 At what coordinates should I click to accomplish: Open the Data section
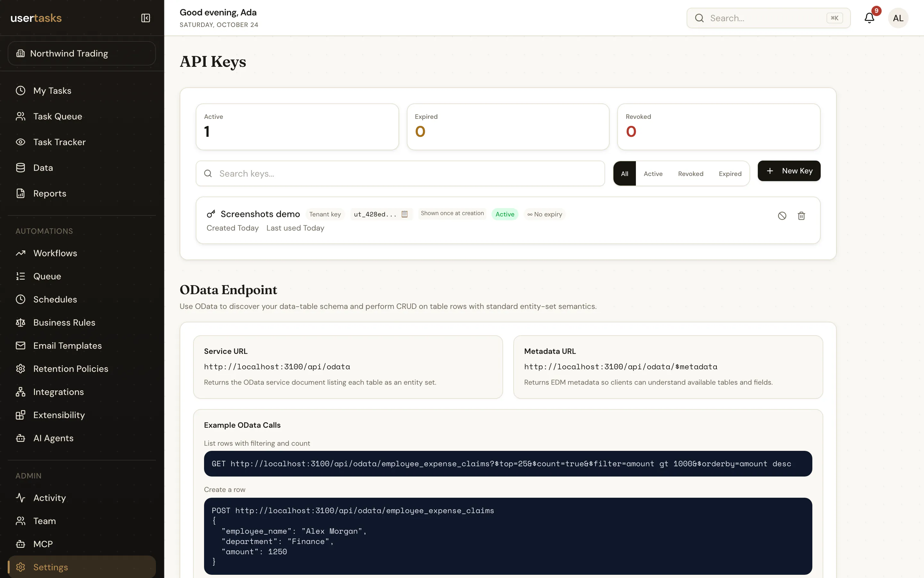[x=82, y=167]
